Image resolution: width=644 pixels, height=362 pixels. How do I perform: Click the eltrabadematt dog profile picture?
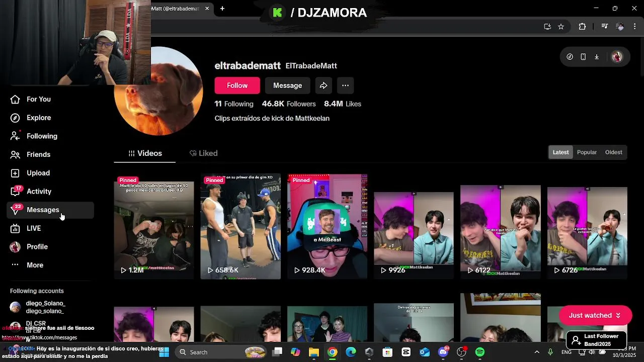click(x=158, y=91)
